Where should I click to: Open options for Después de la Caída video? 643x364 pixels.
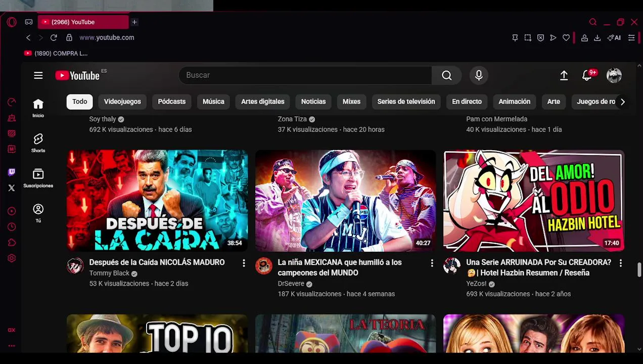[244, 263]
